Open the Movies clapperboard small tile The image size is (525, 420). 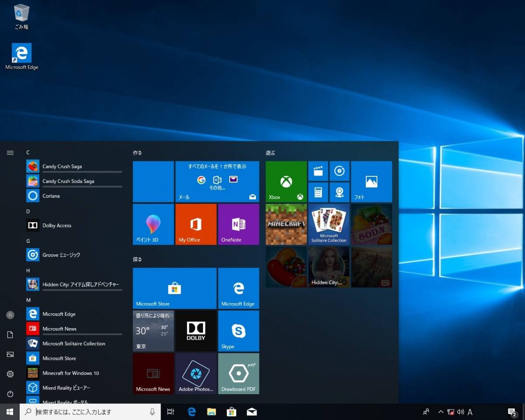point(318,171)
